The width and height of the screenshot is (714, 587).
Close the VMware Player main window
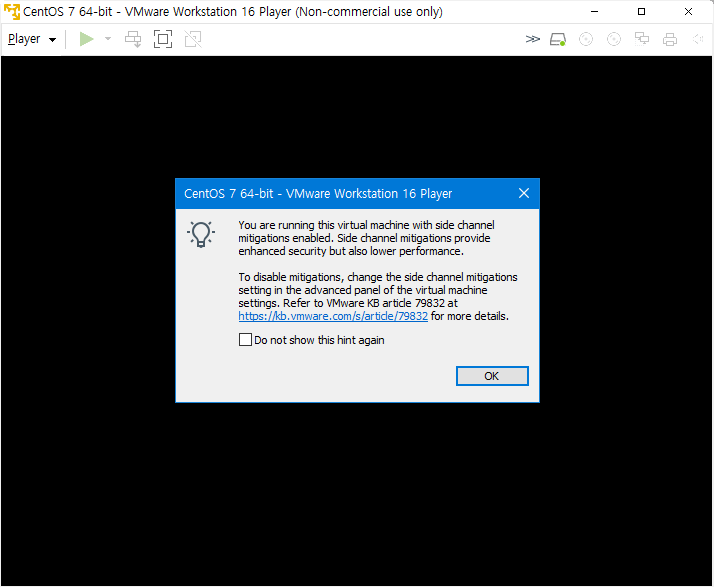(688, 11)
